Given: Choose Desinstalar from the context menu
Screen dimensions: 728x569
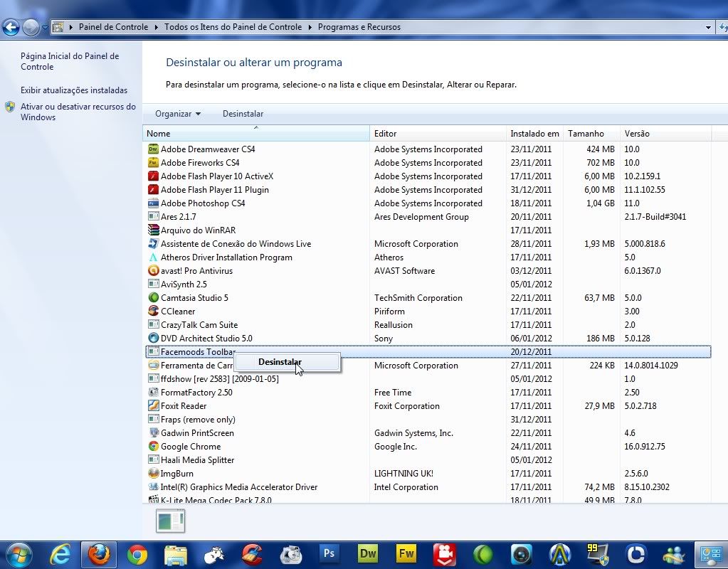Looking at the screenshot, I should point(280,362).
